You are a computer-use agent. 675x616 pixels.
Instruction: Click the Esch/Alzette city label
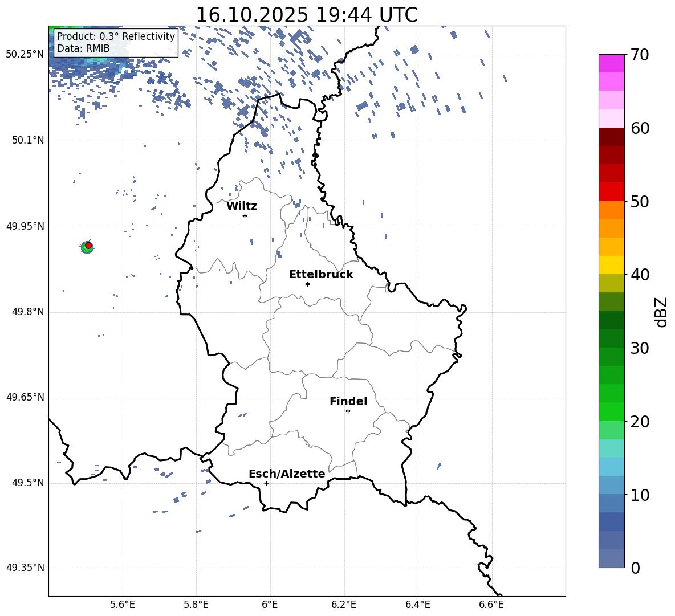[x=287, y=474]
